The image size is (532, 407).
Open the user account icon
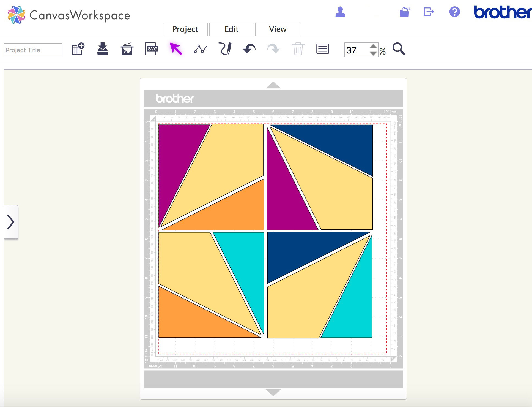pyautogui.click(x=340, y=12)
